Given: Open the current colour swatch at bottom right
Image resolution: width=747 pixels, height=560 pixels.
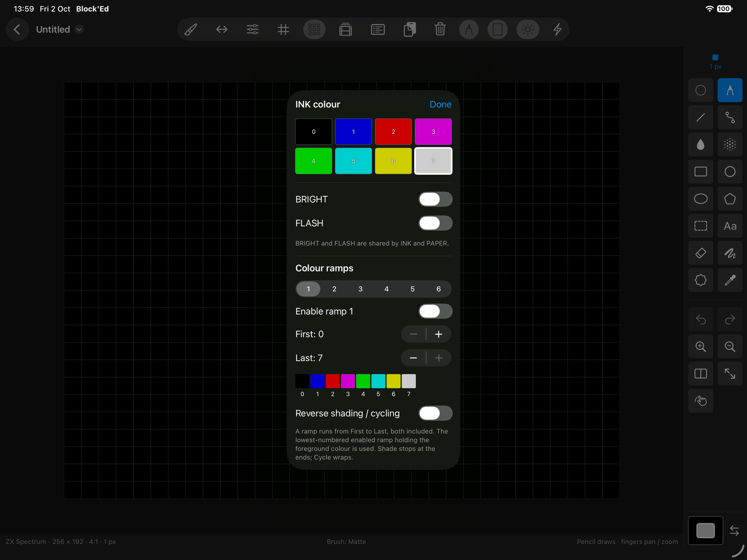Looking at the screenshot, I should point(705,531).
